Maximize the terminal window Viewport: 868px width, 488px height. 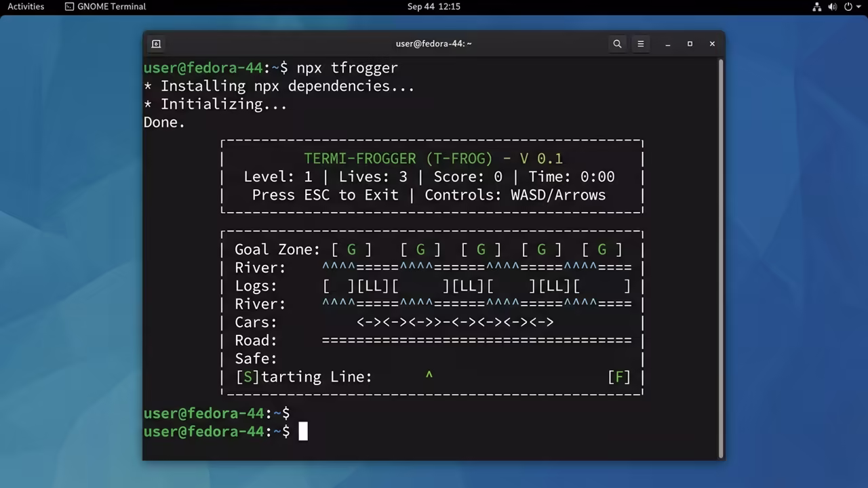(x=690, y=43)
